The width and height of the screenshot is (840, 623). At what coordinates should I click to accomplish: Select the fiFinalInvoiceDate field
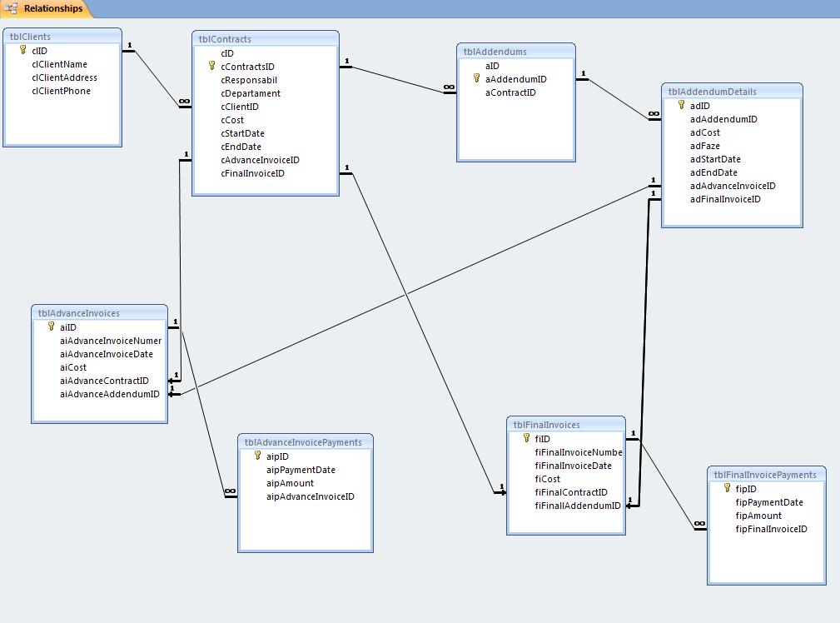tap(574, 466)
